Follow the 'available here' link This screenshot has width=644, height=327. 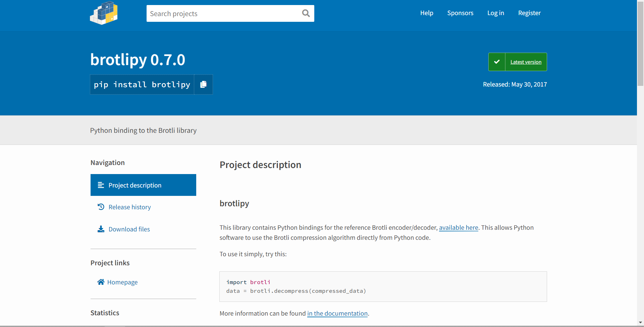coord(459,228)
